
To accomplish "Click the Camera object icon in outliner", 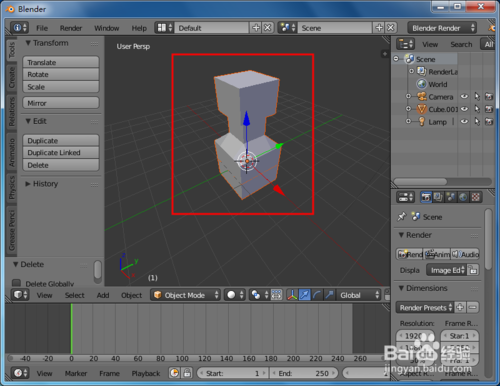I will pyautogui.click(x=422, y=97).
